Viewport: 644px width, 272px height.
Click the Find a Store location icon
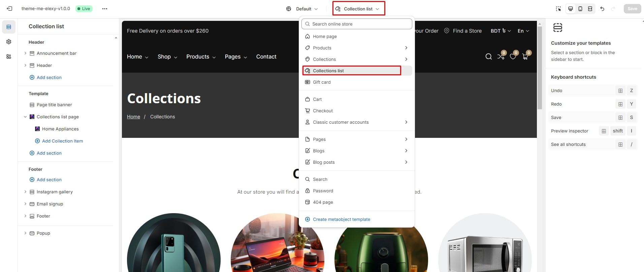(447, 31)
